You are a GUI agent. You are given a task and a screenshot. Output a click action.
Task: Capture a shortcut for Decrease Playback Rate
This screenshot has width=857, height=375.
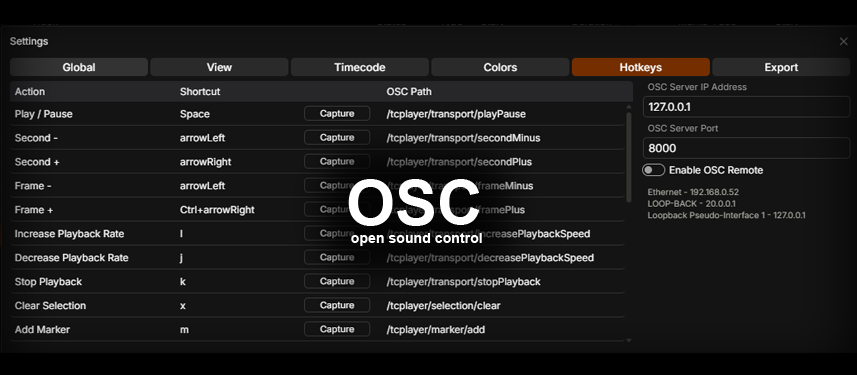coord(337,257)
